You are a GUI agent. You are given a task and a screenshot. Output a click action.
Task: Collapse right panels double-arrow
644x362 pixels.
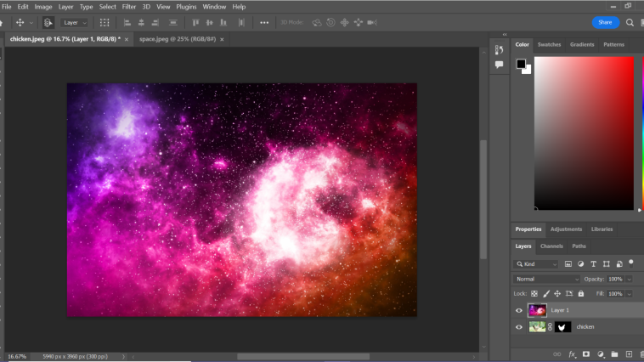[x=505, y=35]
